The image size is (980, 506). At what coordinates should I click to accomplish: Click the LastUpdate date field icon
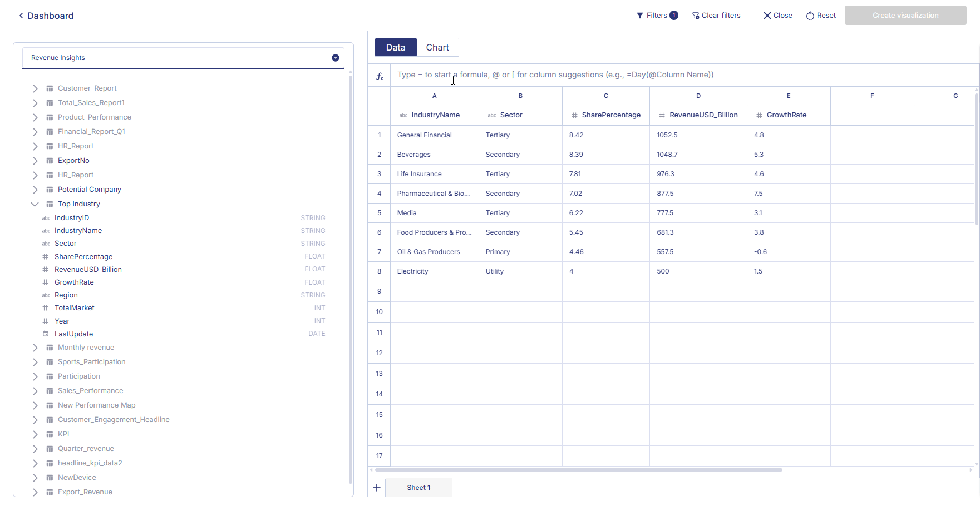point(46,334)
